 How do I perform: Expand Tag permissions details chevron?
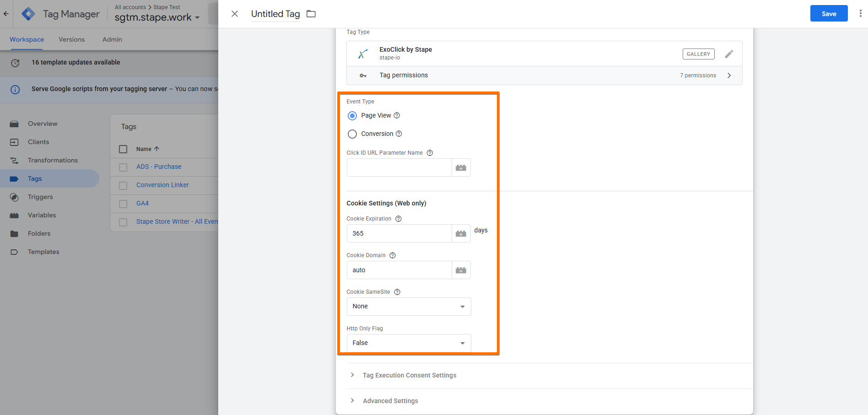coord(729,75)
